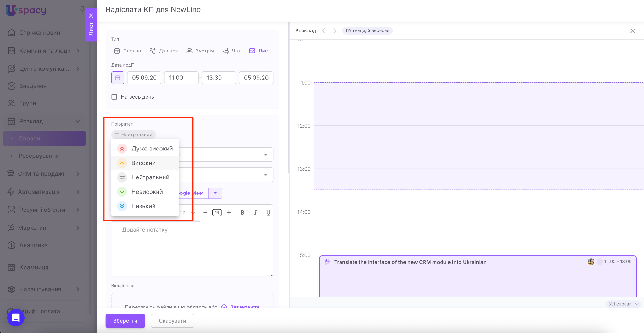Click the Скасувати button
This screenshot has height=333, width=644.
172,321
